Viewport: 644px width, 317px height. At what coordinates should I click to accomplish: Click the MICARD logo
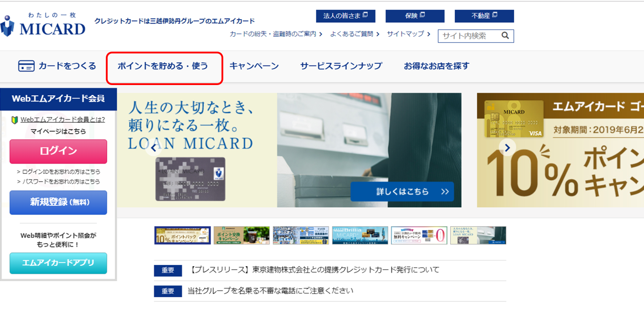point(43,24)
